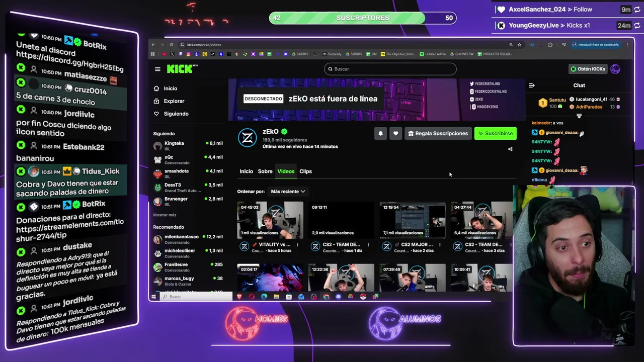Click the zEkO channel avatar

(247, 138)
